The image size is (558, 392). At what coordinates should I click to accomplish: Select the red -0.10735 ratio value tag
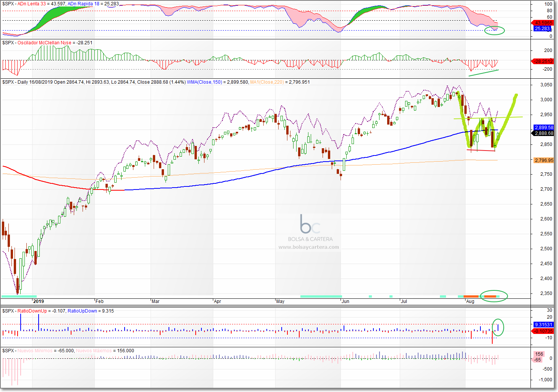tap(543, 331)
